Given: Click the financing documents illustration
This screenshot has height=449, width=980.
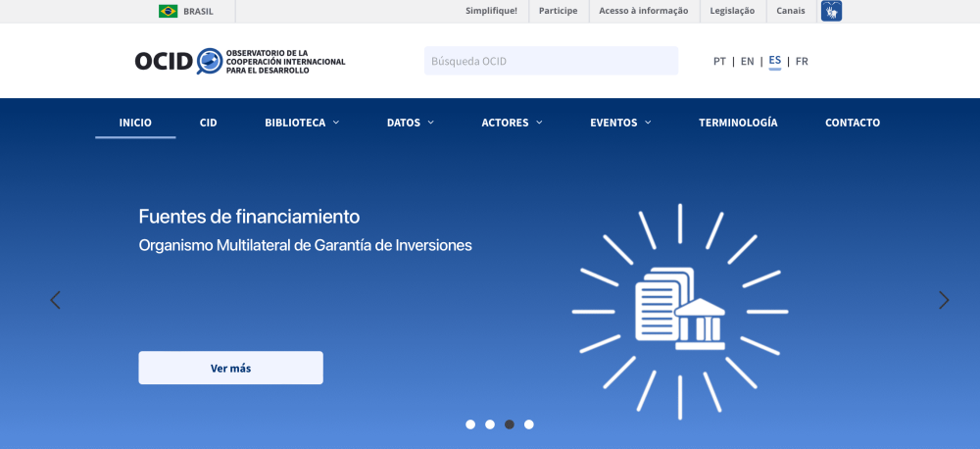Looking at the screenshot, I should pyautogui.click(x=680, y=311).
